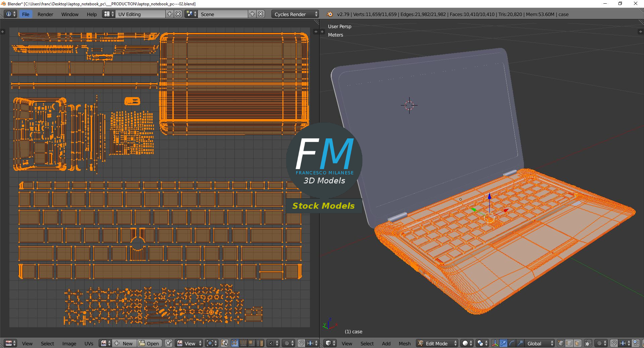Screen dimensions: 644x348
Task: Expand the UV editor right properties region
Action: tap(316, 31)
